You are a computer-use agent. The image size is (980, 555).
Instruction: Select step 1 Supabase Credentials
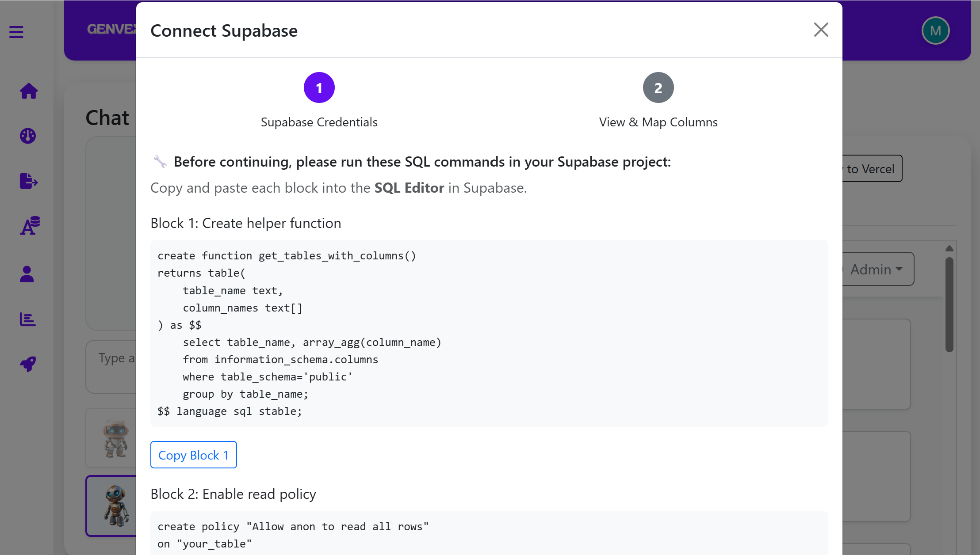tap(319, 88)
